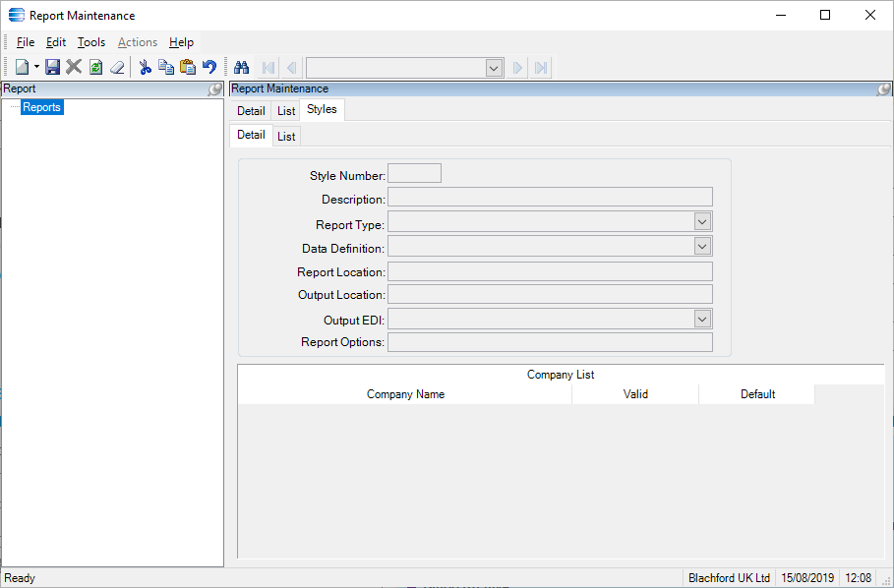Image resolution: width=894 pixels, height=588 pixels.
Task: Click the Clear eraser icon
Action: click(x=117, y=68)
